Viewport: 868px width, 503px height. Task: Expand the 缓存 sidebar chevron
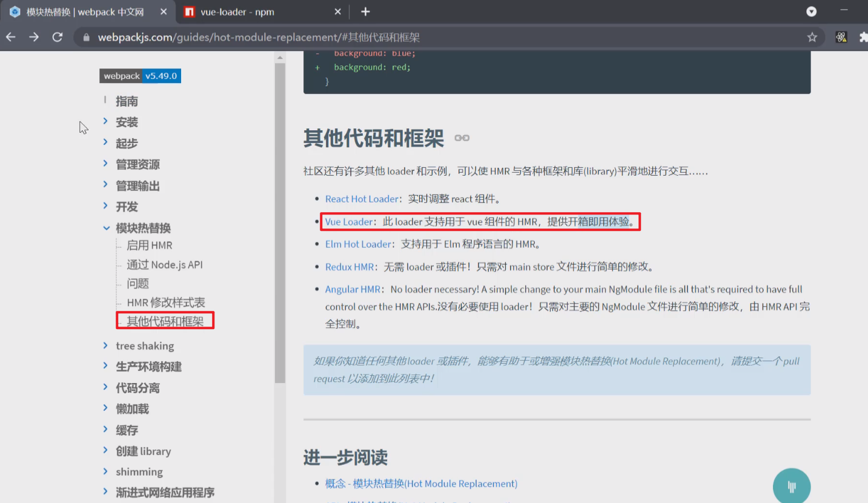(105, 430)
